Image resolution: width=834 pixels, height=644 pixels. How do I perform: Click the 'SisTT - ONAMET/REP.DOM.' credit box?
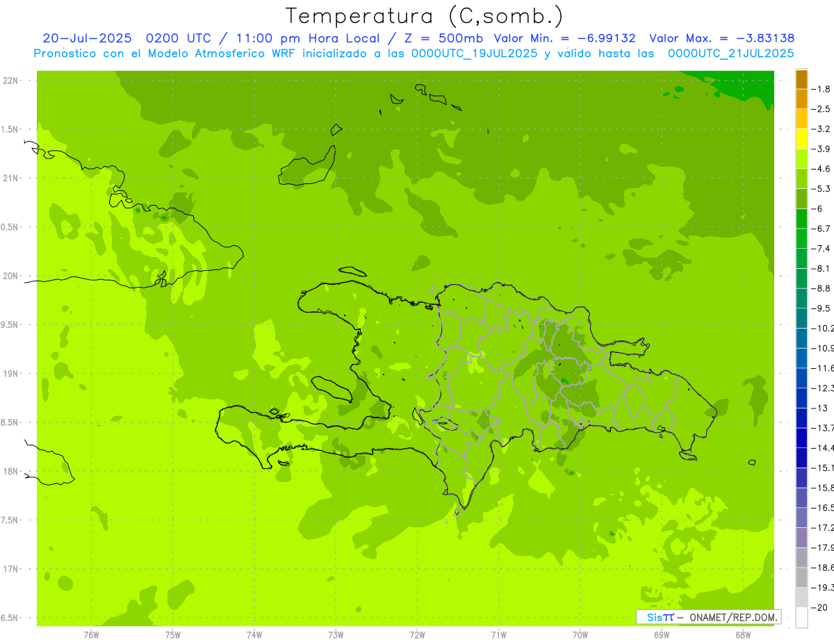(x=709, y=617)
